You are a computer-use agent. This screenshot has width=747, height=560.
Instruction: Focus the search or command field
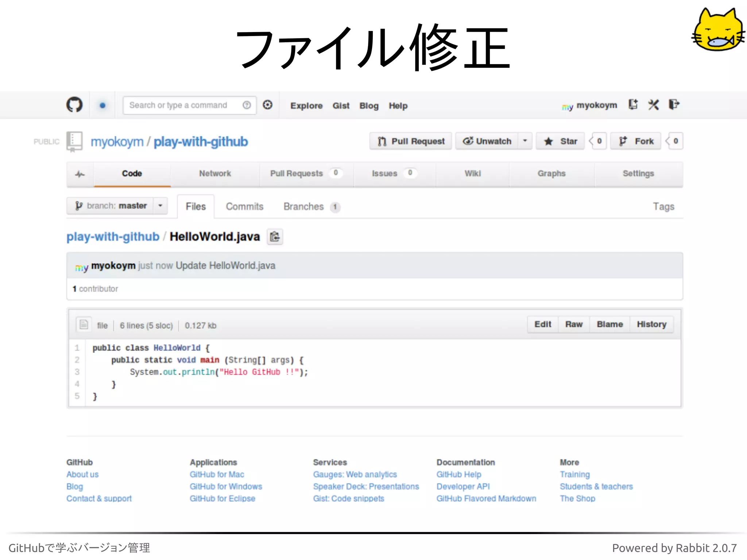189,105
